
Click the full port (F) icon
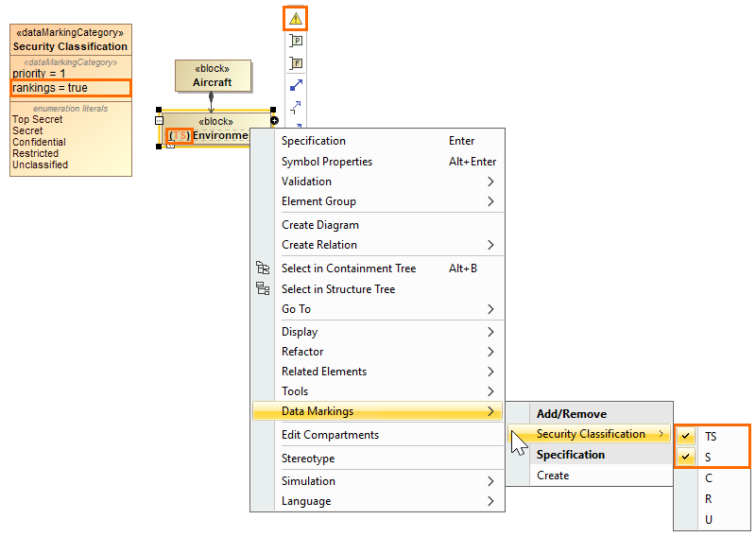pos(296,63)
